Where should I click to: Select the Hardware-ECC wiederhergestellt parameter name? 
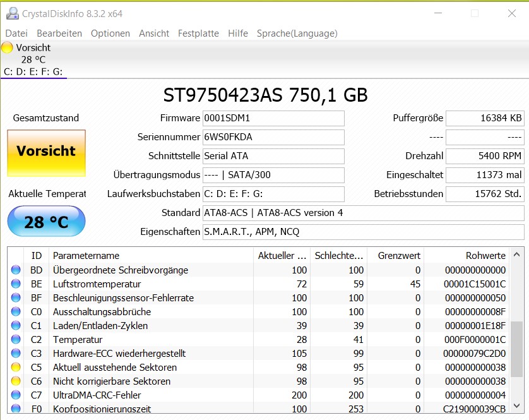tap(119, 354)
